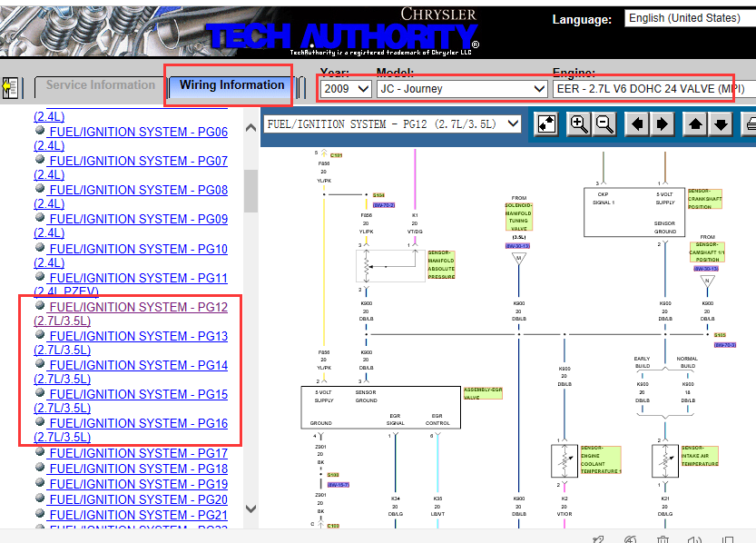
Task: Open FUEL/IGNITION SYSTEM - PG21 link
Action: click(x=138, y=515)
